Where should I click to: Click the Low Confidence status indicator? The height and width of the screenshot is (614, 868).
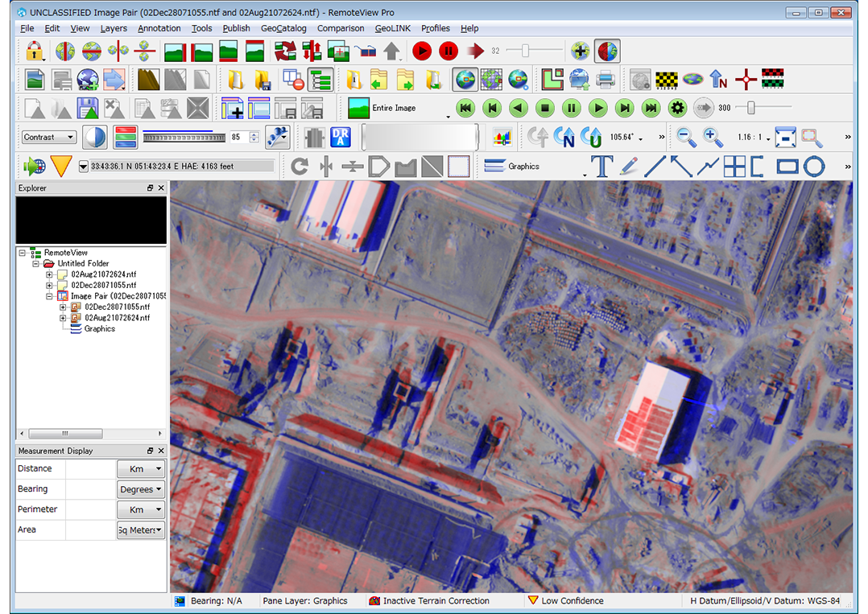pyautogui.click(x=564, y=600)
